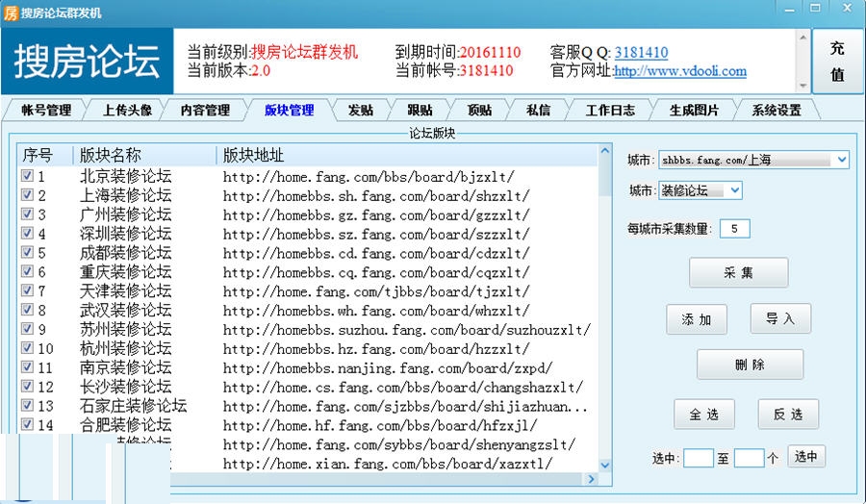Click the 采集 button
The height and width of the screenshot is (504, 866).
[x=738, y=272]
